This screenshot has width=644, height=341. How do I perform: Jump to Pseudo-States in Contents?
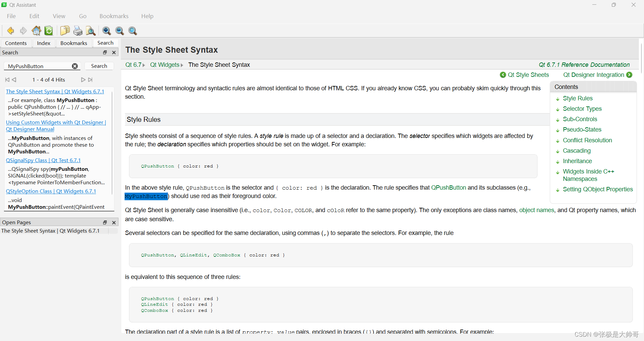[582, 130]
